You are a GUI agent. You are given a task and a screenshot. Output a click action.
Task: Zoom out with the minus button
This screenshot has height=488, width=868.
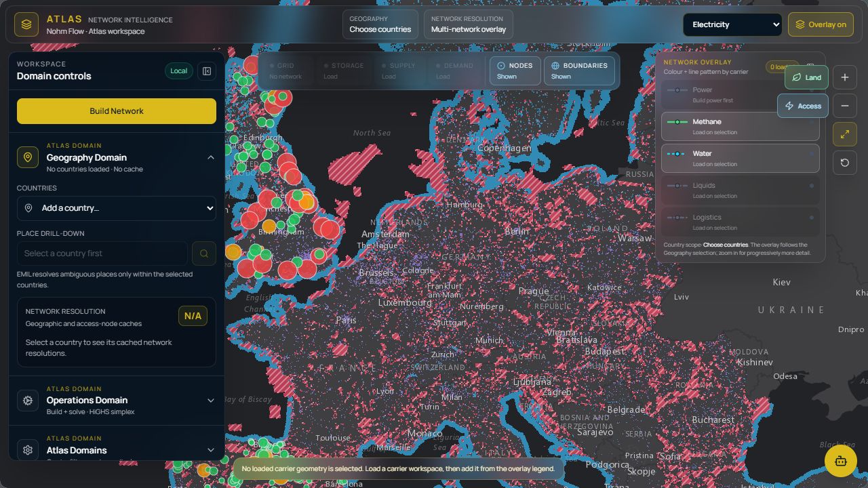click(x=845, y=106)
